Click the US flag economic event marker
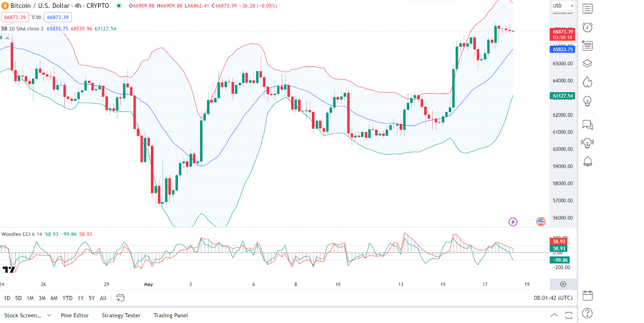The height and width of the screenshot is (323, 644). [x=541, y=222]
